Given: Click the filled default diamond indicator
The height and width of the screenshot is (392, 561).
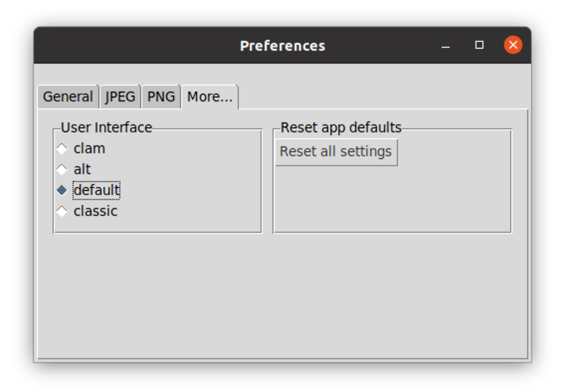Looking at the screenshot, I should 62,190.
